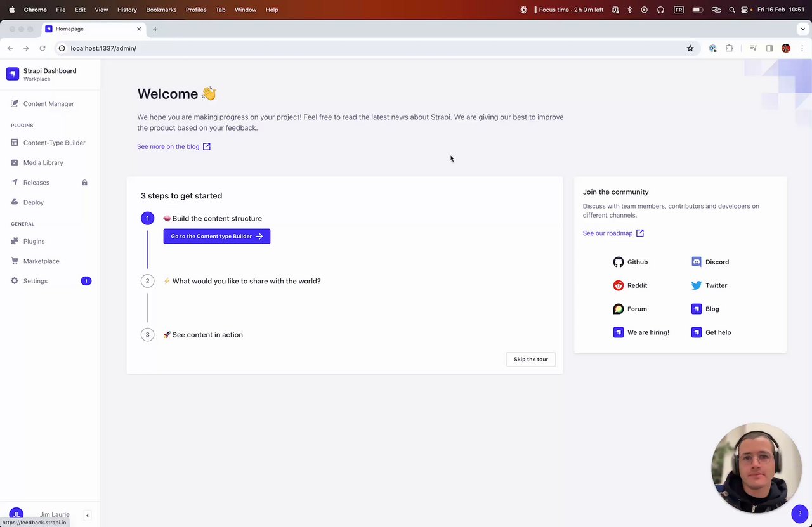Screen dimensions: 812x527
Task: Open the Chrome profile avatar
Action: [786, 48]
